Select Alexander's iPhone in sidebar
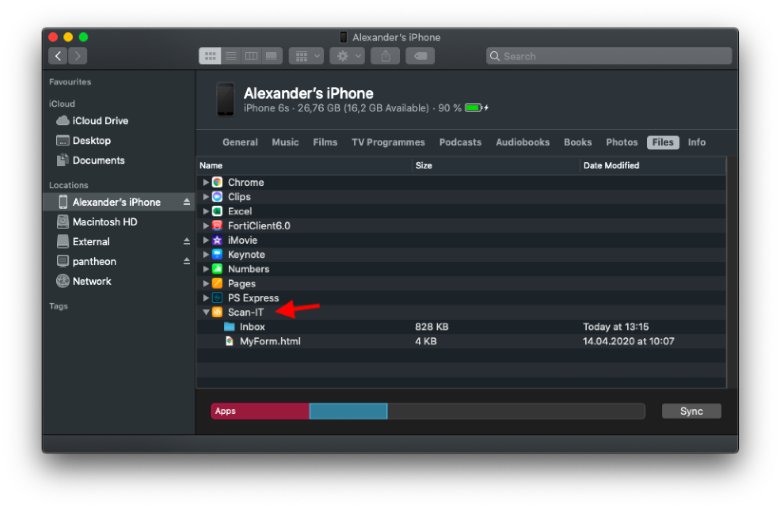Image resolution: width=781 pixels, height=509 pixels. click(119, 202)
